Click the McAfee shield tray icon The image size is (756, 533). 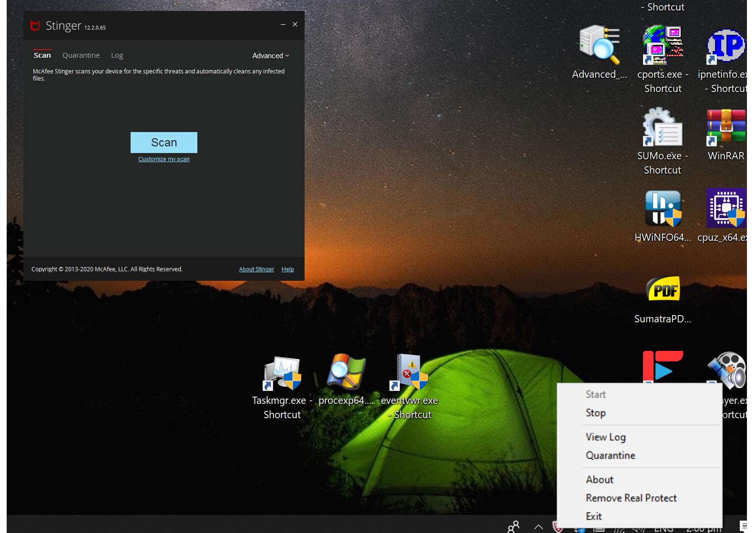point(556,527)
